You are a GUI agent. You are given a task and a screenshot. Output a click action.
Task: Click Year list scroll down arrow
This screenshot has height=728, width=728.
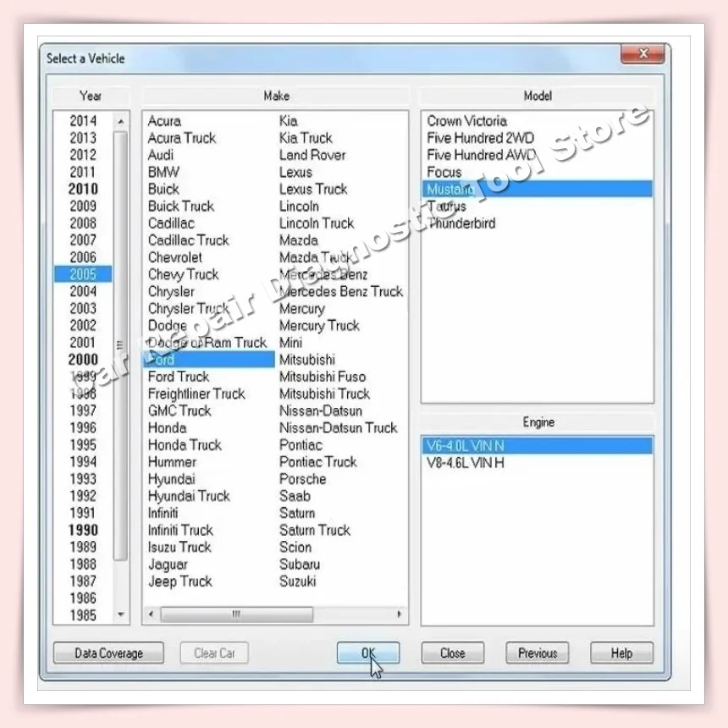[121, 615]
